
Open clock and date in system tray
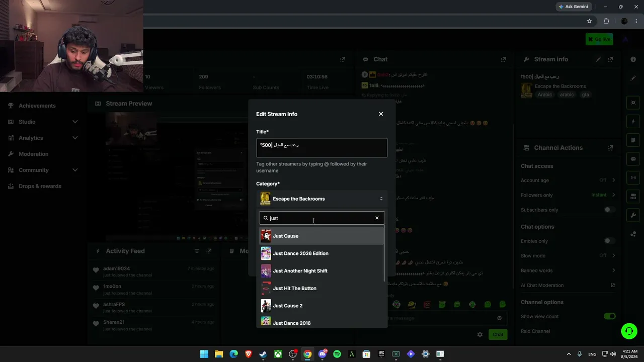click(x=630, y=354)
